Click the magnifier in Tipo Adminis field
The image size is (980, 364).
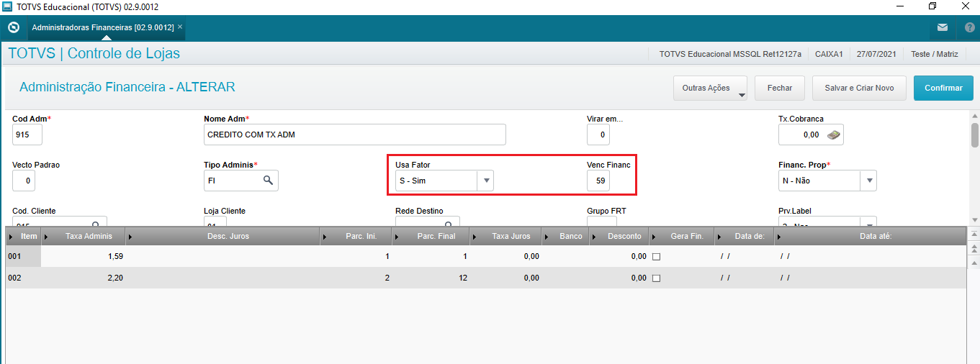coord(268,181)
